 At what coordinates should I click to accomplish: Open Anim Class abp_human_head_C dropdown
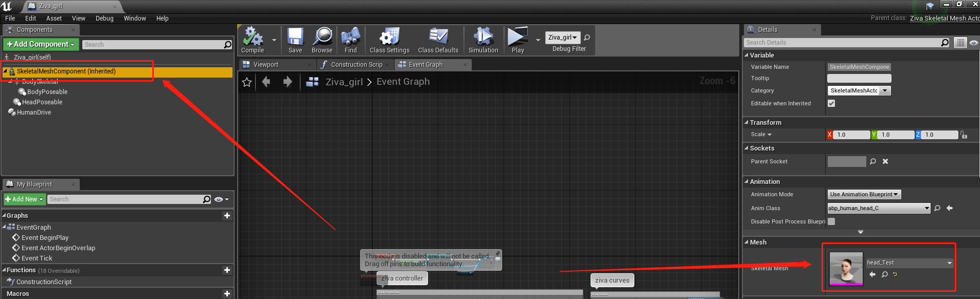click(879, 208)
